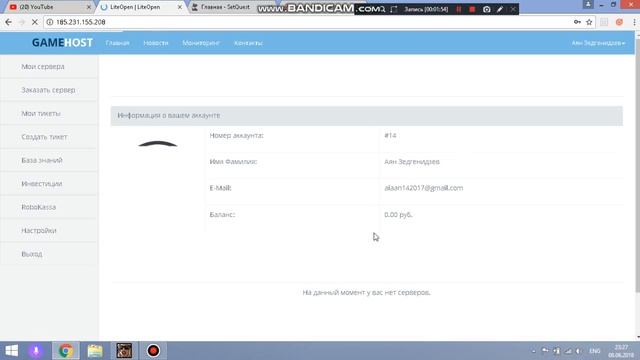Show hidden system tray icons

tap(533, 351)
